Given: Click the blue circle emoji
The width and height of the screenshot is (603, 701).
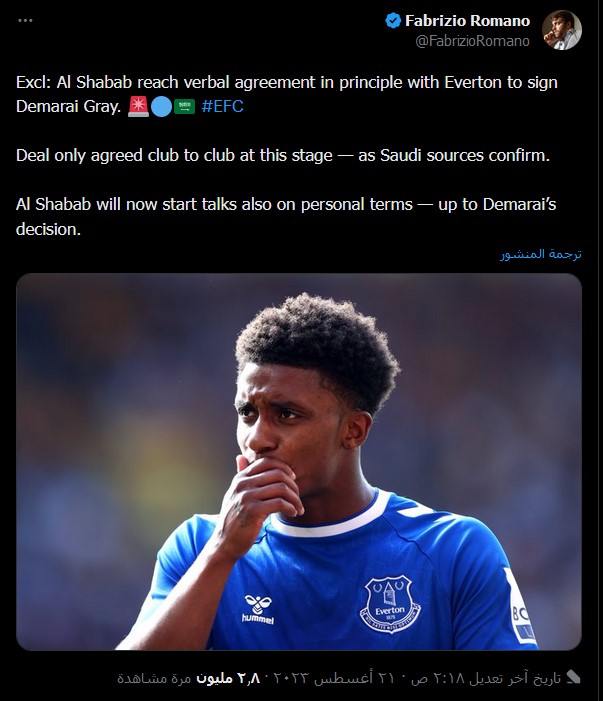Looking at the screenshot, I should click(x=161, y=107).
